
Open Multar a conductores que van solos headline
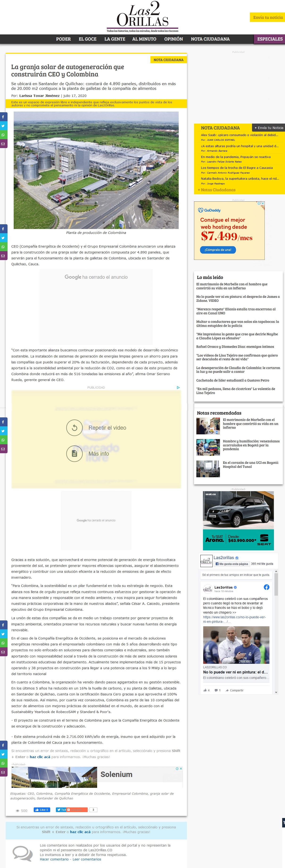coord(238,324)
